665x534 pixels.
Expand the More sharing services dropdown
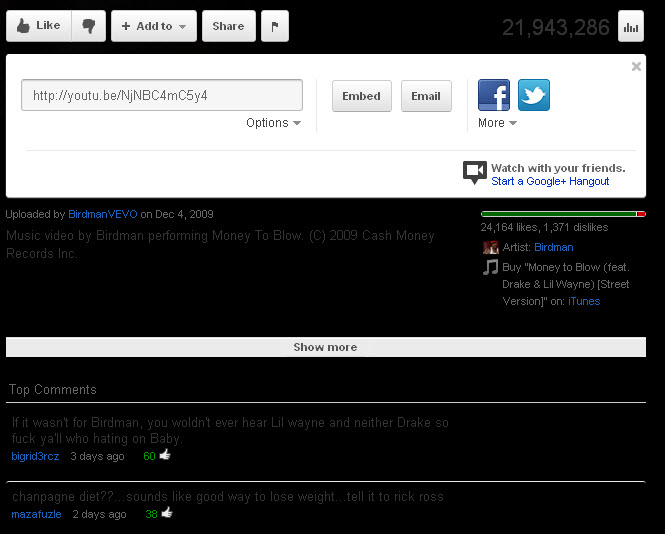(x=497, y=123)
